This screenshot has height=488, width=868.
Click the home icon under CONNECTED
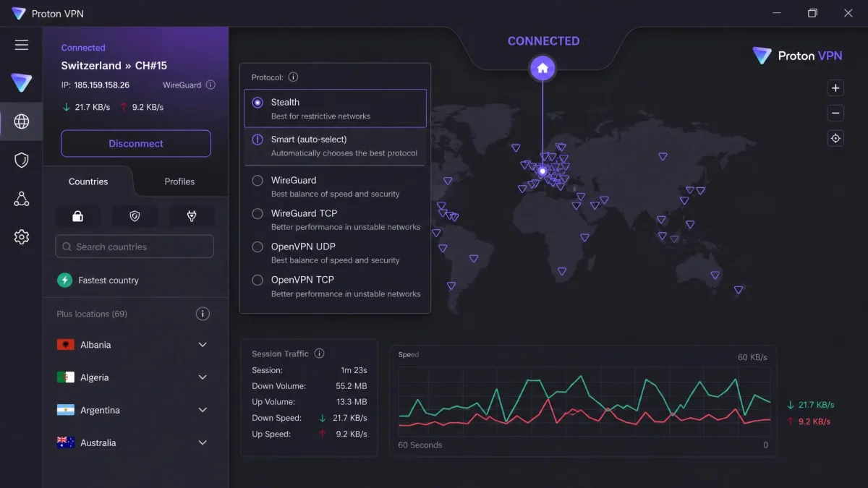(542, 69)
